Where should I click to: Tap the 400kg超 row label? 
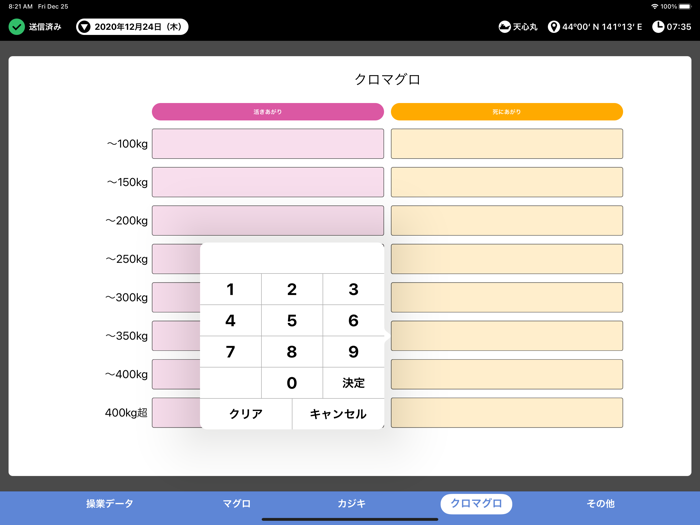[126, 412]
